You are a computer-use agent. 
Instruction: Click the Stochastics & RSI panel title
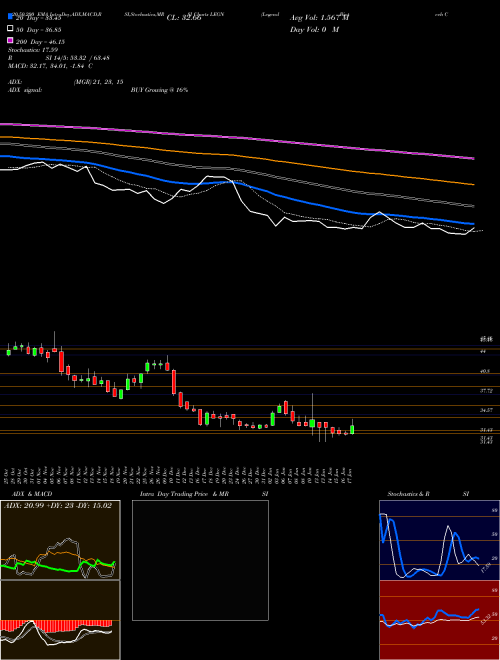pos(428,494)
